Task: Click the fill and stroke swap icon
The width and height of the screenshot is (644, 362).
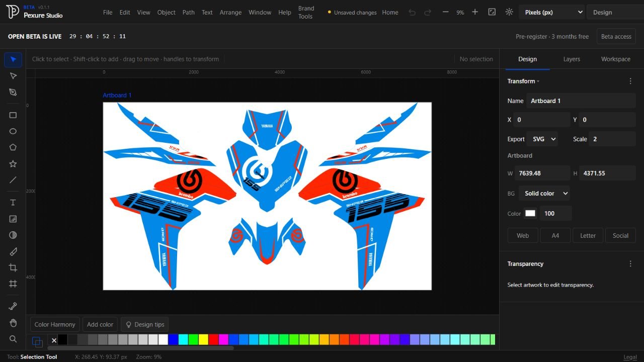Action: (37, 341)
